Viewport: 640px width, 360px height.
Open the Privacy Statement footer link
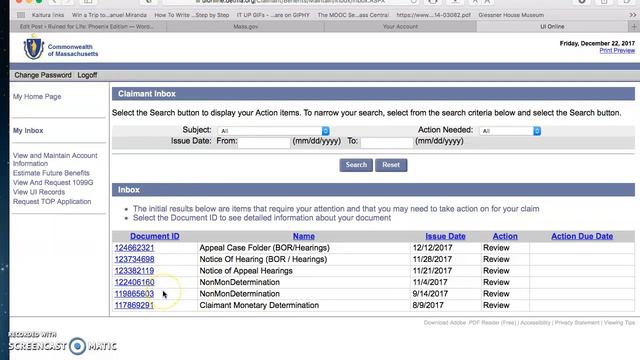(577, 322)
